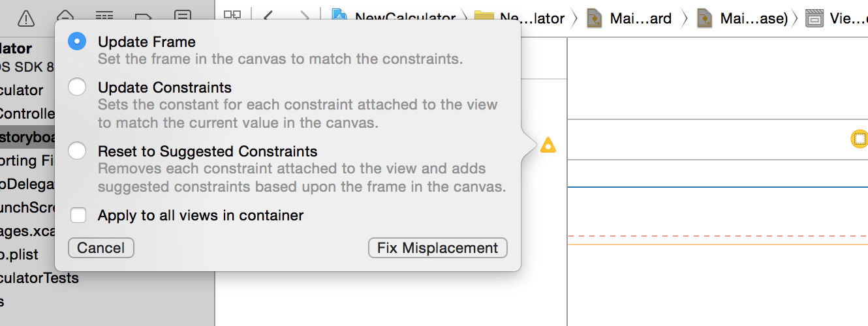Open Ne...lator folder jump bar segment
Viewport: 868px width, 326px height.
point(519,18)
